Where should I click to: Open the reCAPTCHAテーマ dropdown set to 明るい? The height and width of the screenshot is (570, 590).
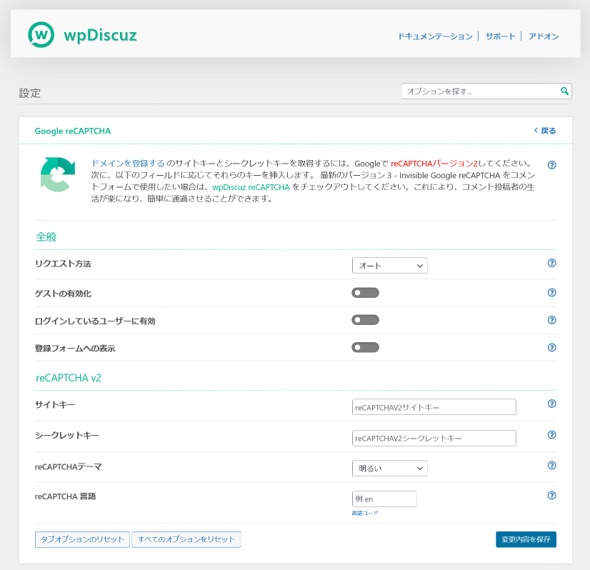(389, 468)
